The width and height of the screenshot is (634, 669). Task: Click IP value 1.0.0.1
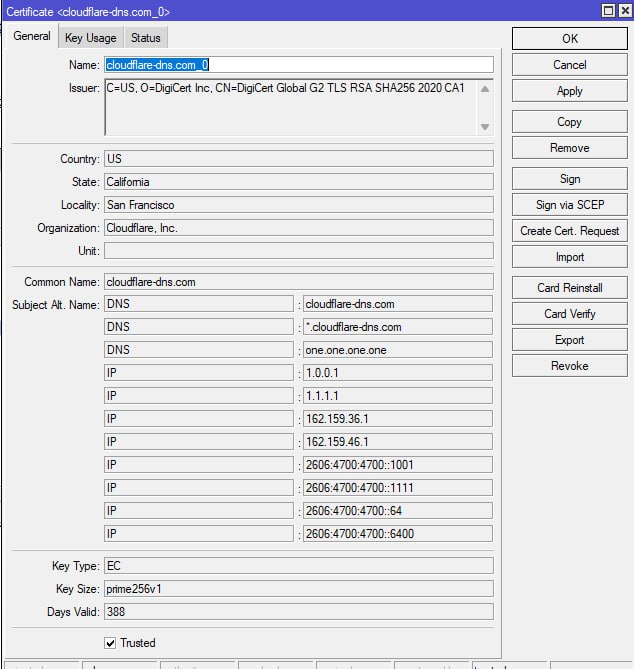tap(398, 373)
